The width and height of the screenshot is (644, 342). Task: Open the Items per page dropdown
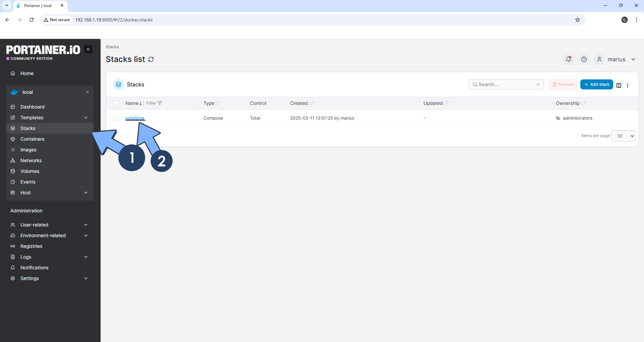(x=623, y=136)
